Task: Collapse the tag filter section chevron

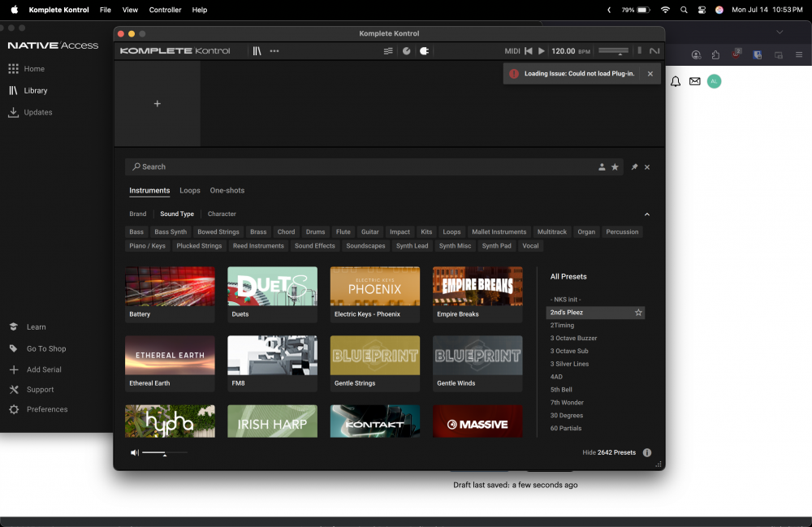Action: (x=647, y=214)
